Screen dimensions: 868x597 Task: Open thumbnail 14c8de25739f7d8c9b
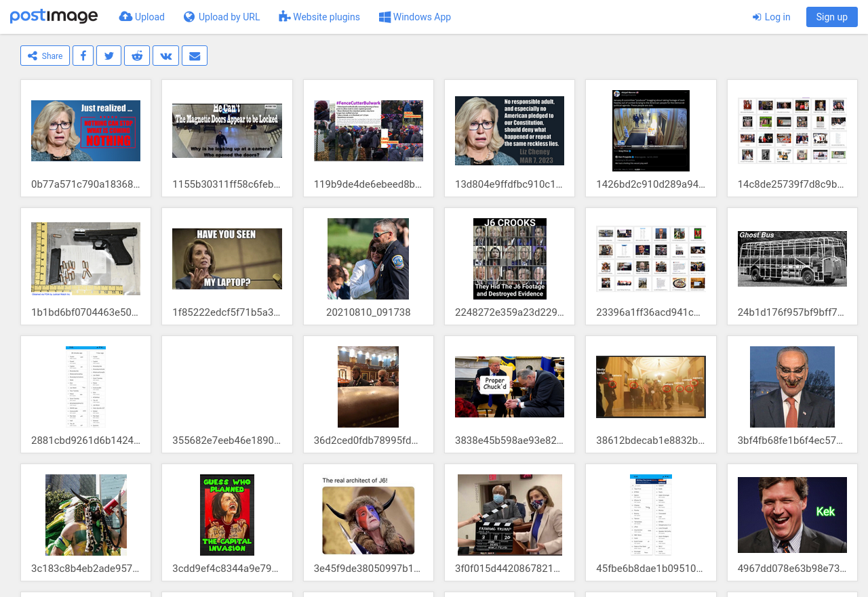tap(792, 131)
